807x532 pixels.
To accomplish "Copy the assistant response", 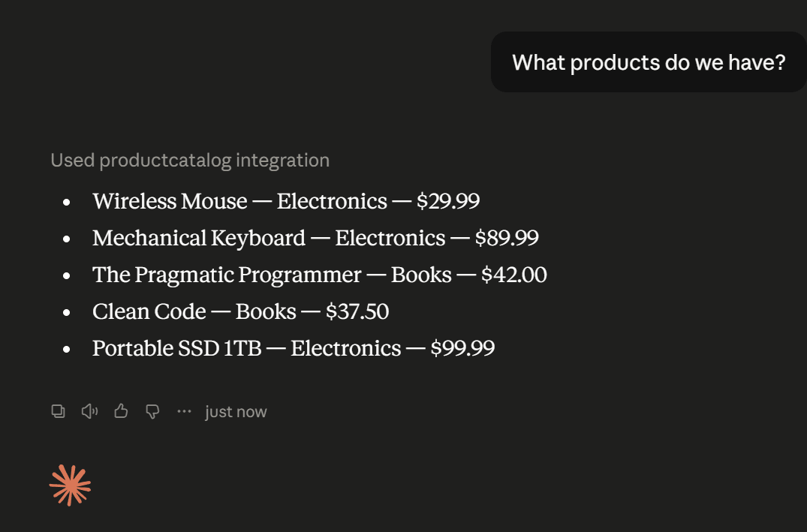I will click(x=58, y=411).
